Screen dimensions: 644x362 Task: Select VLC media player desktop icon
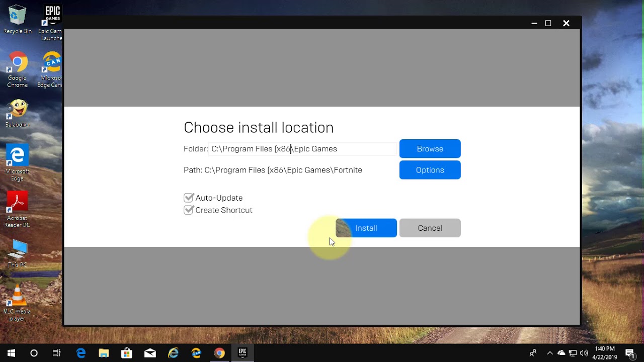pyautogui.click(x=18, y=303)
